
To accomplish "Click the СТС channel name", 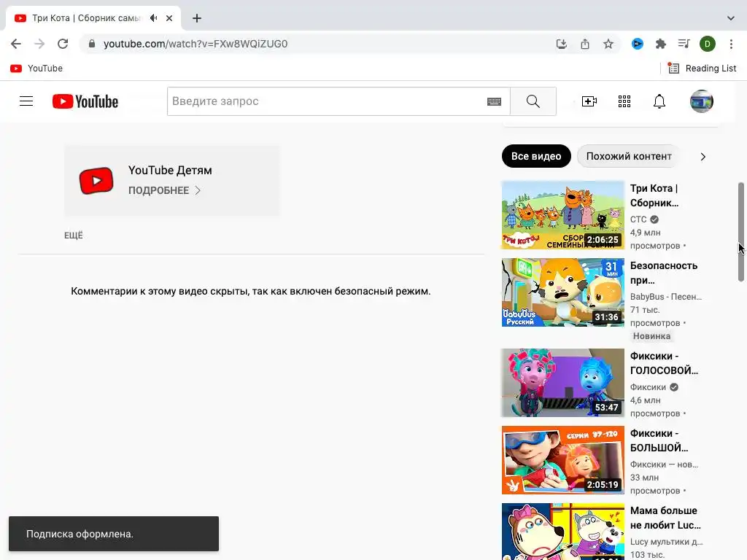I will tap(638, 219).
